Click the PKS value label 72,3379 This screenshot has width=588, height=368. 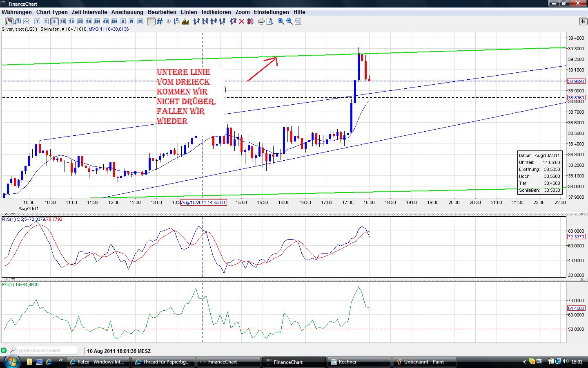(x=576, y=237)
